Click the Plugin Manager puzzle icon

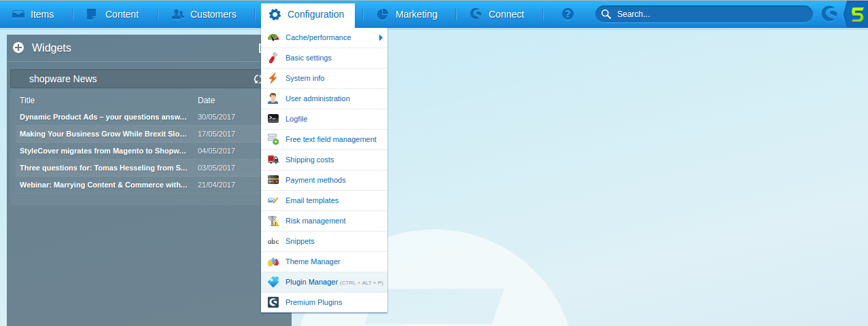point(273,282)
